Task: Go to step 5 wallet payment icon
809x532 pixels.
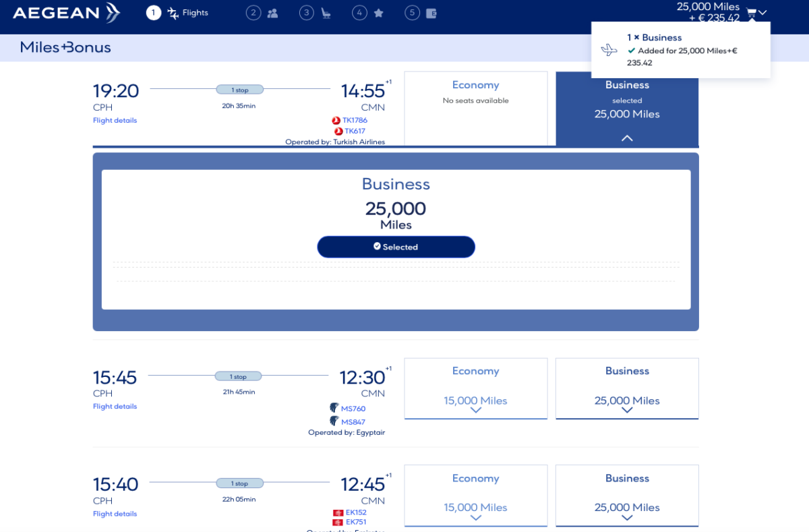Action: (x=432, y=13)
